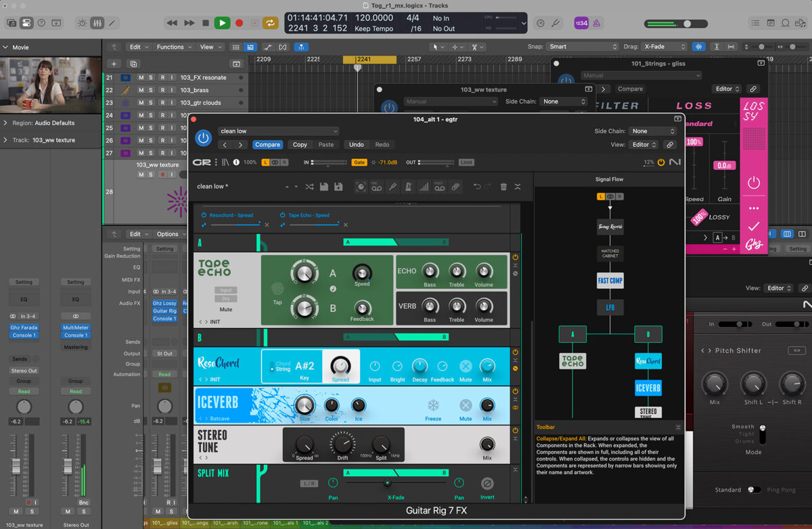Toggle the Inspector icon in control bar
812x529 pixels.
[x=26, y=23]
